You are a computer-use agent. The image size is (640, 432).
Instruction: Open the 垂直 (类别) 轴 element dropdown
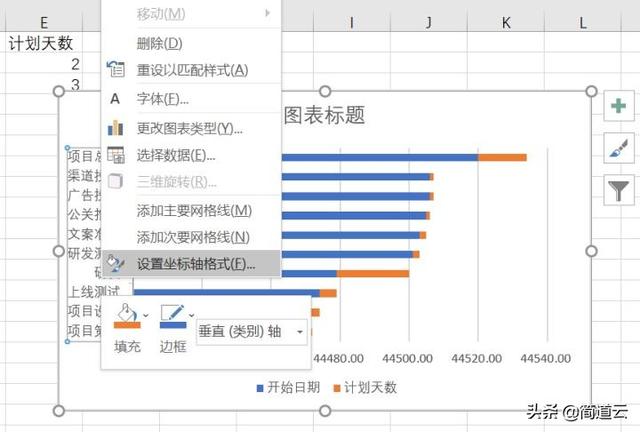(x=252, y=332)
